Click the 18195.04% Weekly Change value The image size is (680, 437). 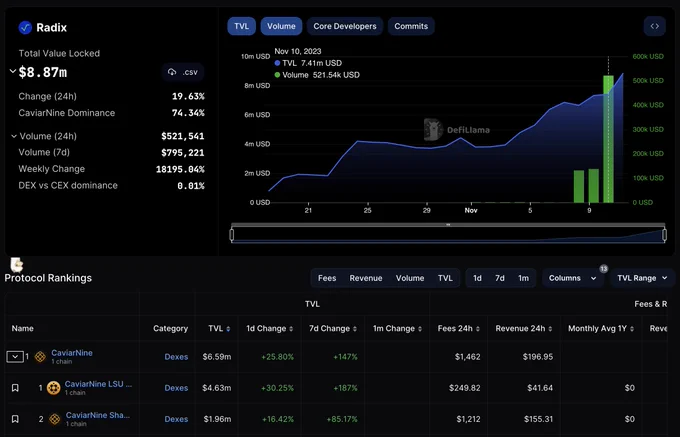180,169
